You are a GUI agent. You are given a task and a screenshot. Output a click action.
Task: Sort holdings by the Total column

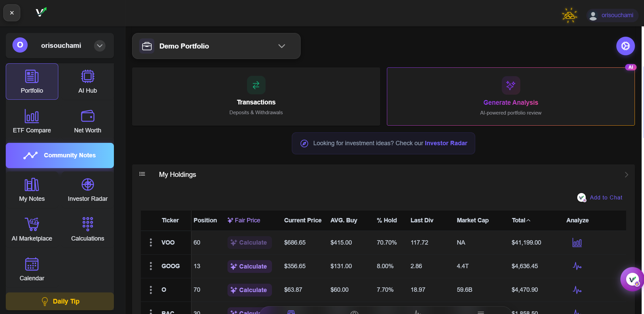pyautogui.click(x=521, y=220)
